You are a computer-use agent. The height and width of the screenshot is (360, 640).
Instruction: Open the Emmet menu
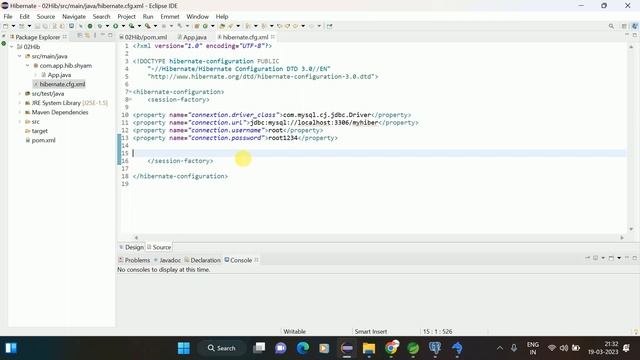click(x=170, y=16)
